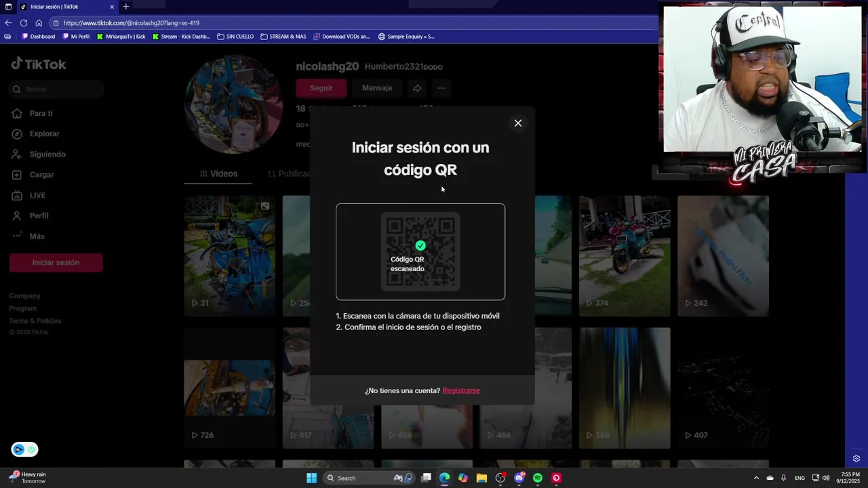The width and height of the screenshot is (868, 488).
Task: Click the scanned QR code image
Action: tap(420, 251)
